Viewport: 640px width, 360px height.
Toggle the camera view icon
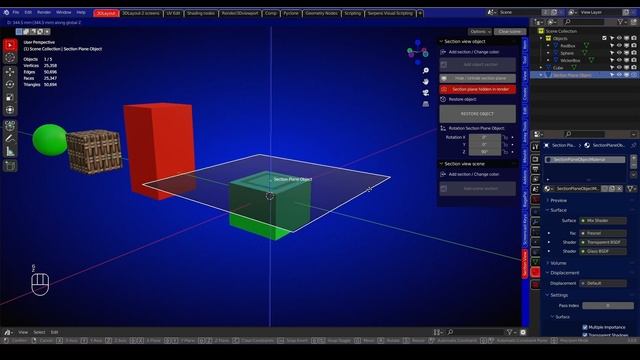point(426,93)
